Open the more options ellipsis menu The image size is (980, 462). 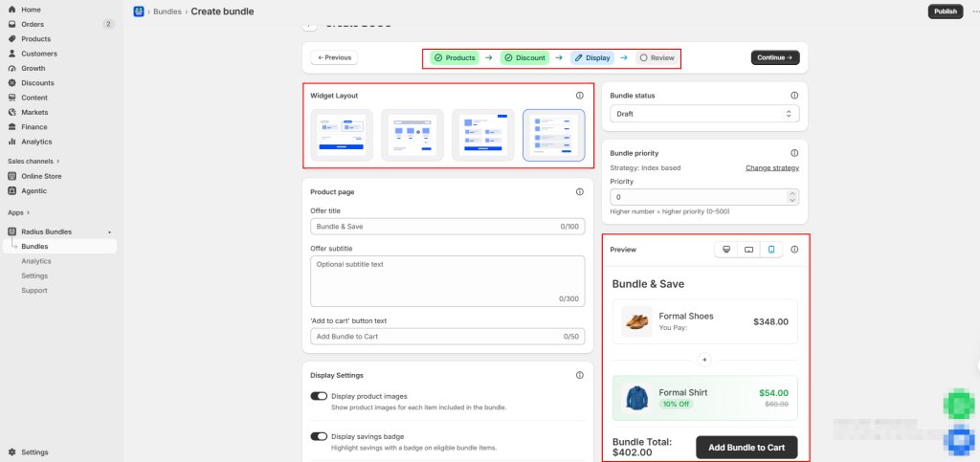(x=975, y=11)
